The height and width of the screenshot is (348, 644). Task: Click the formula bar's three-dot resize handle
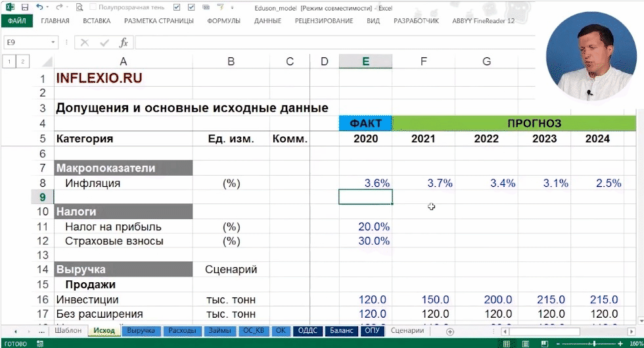point(66,42)
